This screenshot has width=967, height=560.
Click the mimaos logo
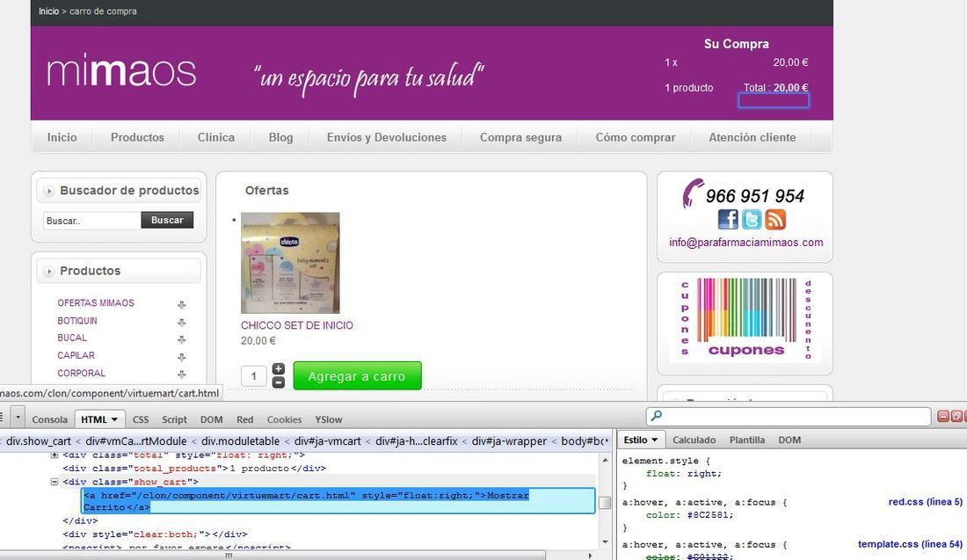pos(121,72)
